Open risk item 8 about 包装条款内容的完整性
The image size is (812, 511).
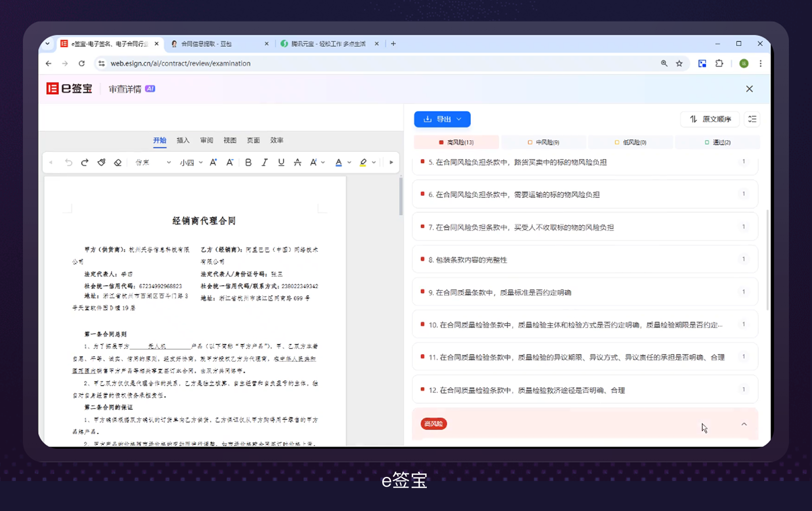(x=584, y=259)
